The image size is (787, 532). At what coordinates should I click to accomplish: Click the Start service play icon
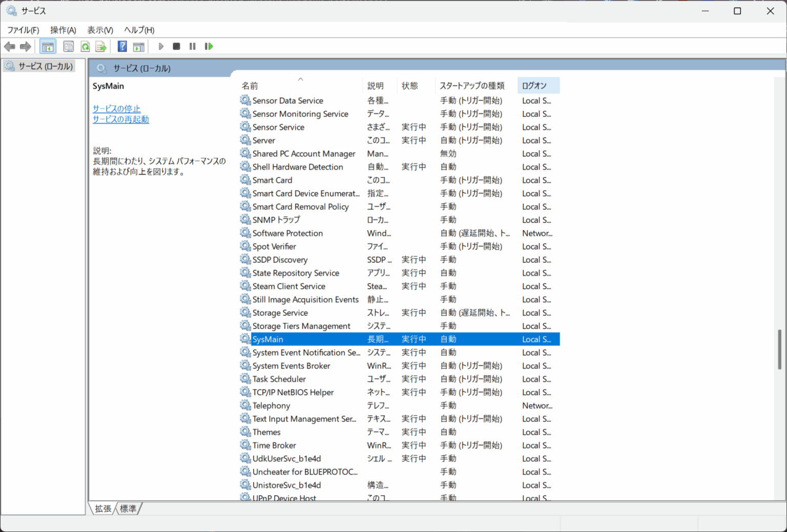161,46
